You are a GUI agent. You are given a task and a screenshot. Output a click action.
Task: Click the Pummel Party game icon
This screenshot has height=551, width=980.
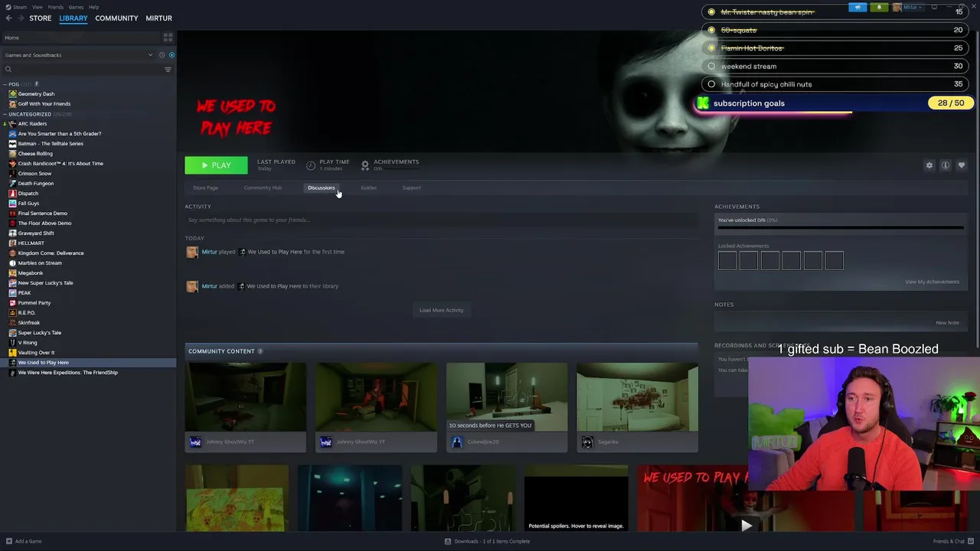tap(12, 303)
